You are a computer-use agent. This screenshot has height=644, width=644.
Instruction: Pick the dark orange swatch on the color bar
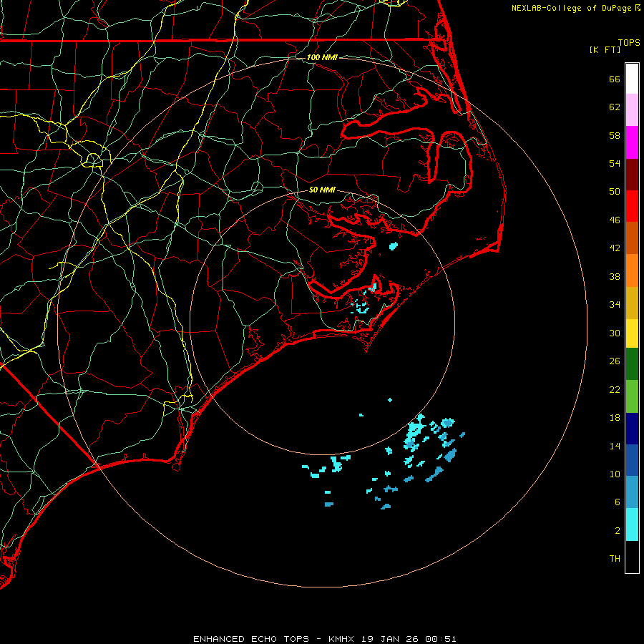coord(632,238)
